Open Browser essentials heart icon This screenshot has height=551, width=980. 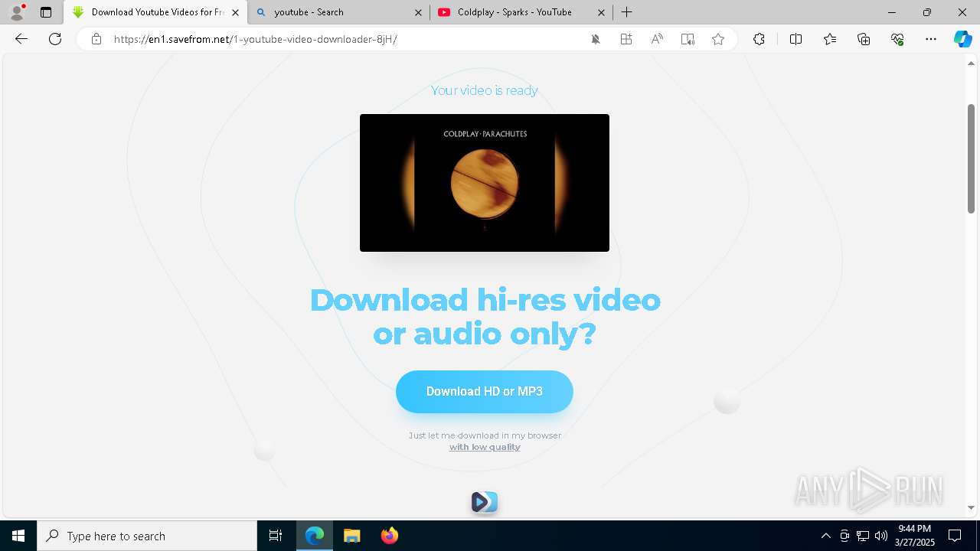[897, 39]
